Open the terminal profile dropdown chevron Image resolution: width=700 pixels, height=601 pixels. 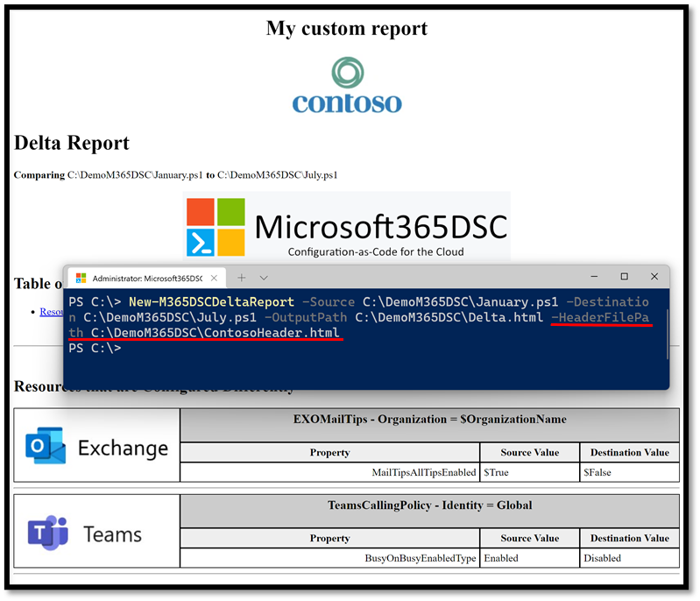(264, 278)
